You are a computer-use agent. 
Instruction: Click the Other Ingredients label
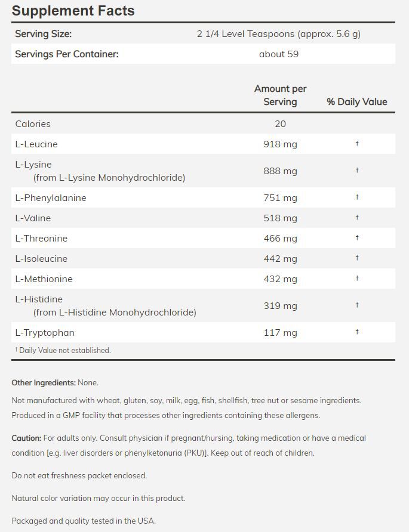[44, 383]
